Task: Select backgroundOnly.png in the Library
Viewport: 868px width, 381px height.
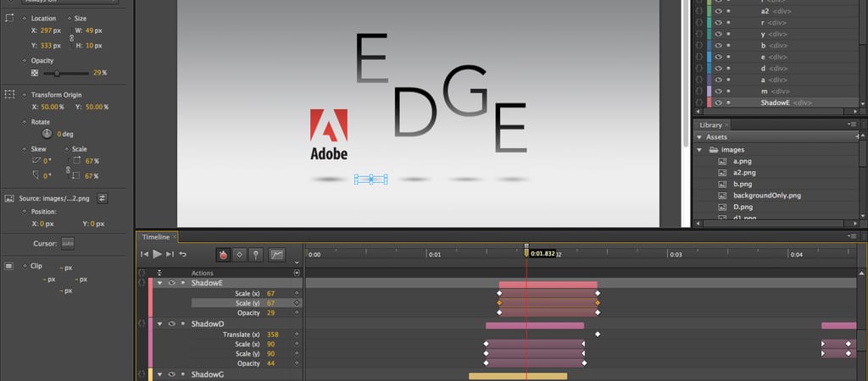Action: [766, 196]
